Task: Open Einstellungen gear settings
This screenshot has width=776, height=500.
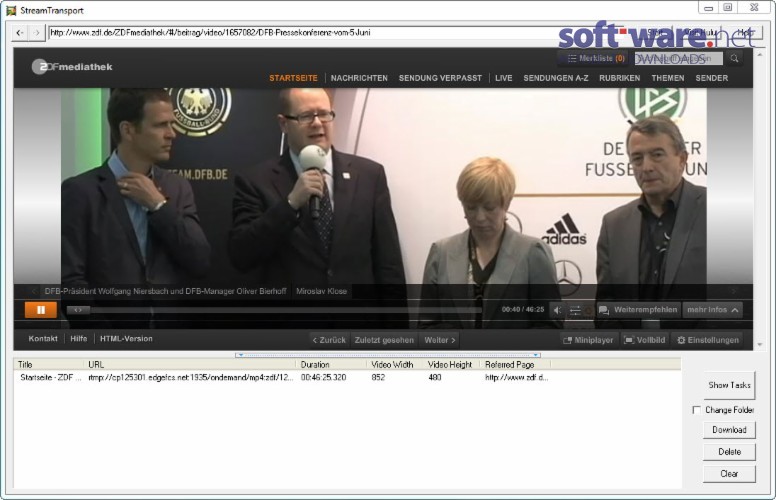Action: 708,340
